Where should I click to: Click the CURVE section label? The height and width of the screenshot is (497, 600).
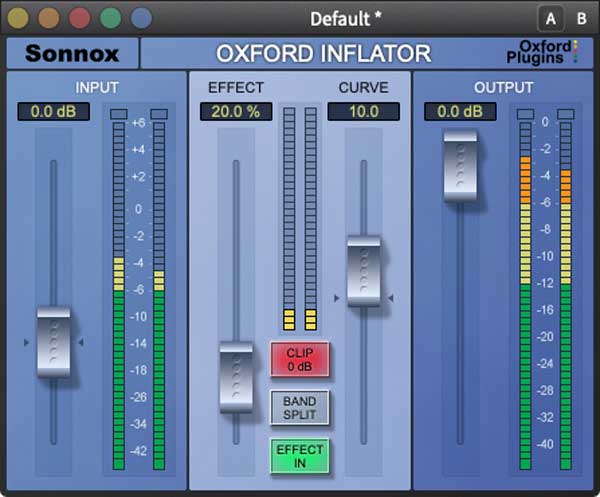364,88
